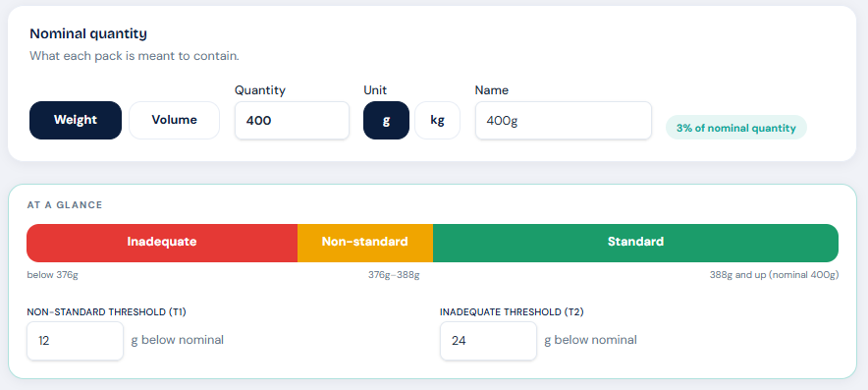Switch to Volume measurement type
Screen dimensions: 868x390
(x=175, y=120)
